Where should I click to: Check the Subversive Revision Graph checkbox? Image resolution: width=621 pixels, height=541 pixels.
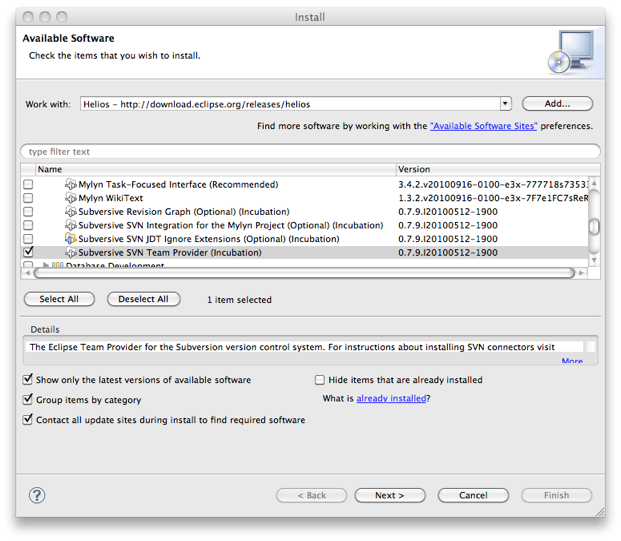pos(28,211)
